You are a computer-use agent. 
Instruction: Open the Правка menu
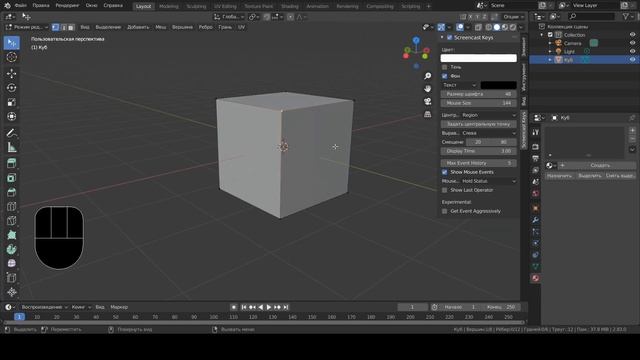point(41,6)
